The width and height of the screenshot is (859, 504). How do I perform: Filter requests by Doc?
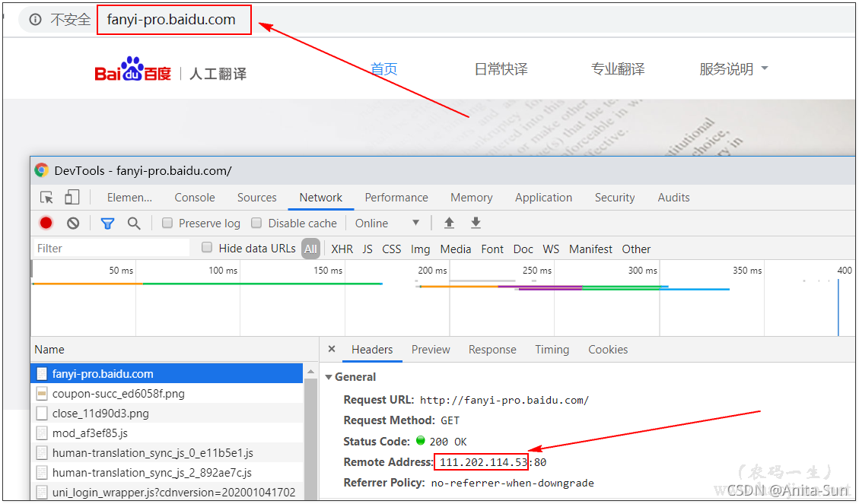523,249
